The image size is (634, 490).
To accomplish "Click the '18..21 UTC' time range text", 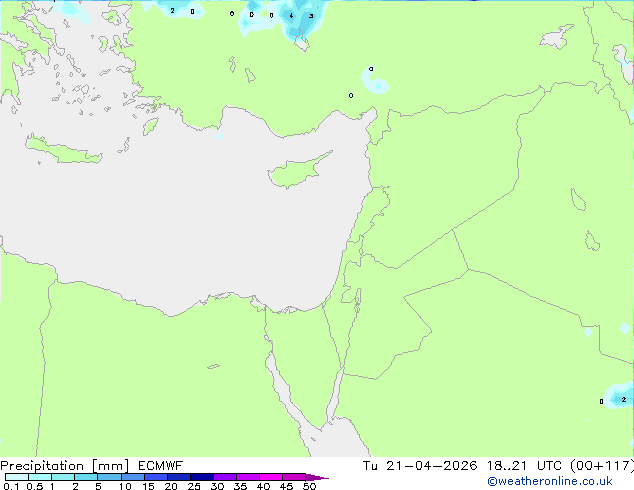I will (x=524, y=466).
